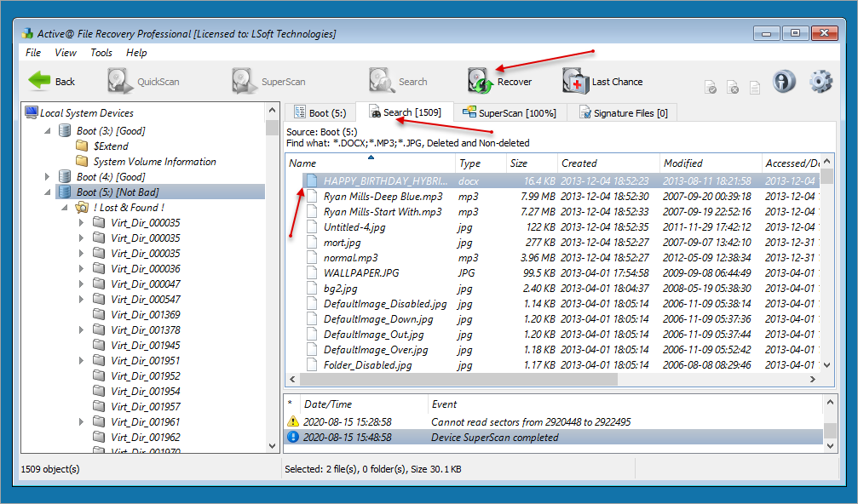Select the file icon next to bg2.jpg

pos(312,288)
